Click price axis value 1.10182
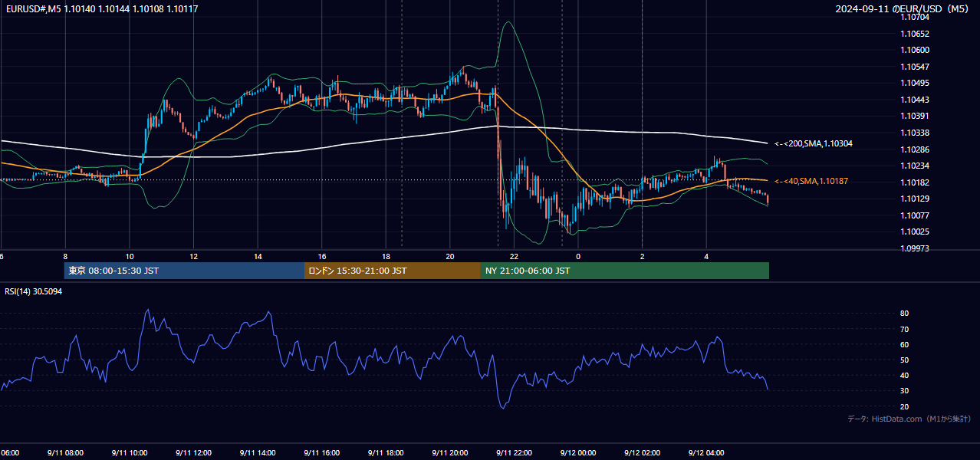 click(x=916, y=182)
